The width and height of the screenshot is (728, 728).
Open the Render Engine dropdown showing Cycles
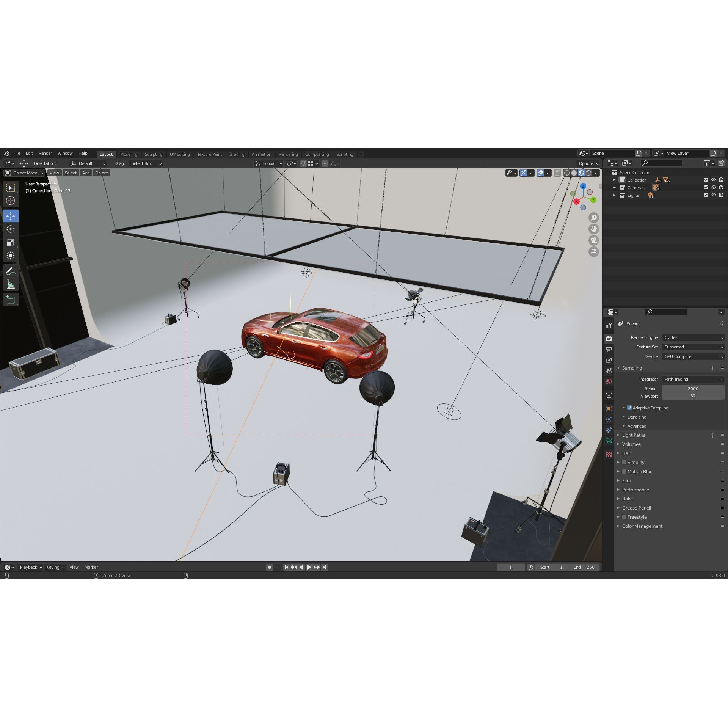[693, 337]
